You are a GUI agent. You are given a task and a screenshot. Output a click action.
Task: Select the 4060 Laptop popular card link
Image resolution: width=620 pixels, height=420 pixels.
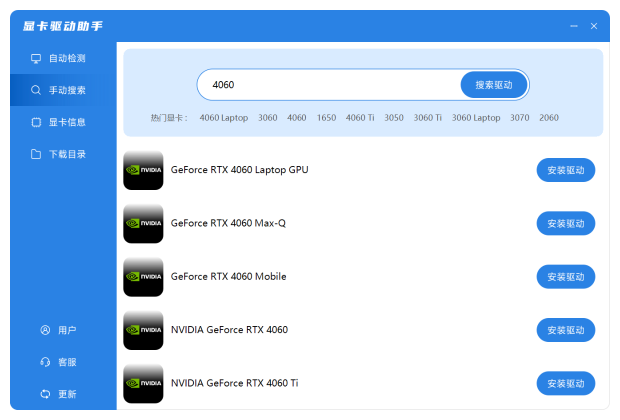coord(223,118)
